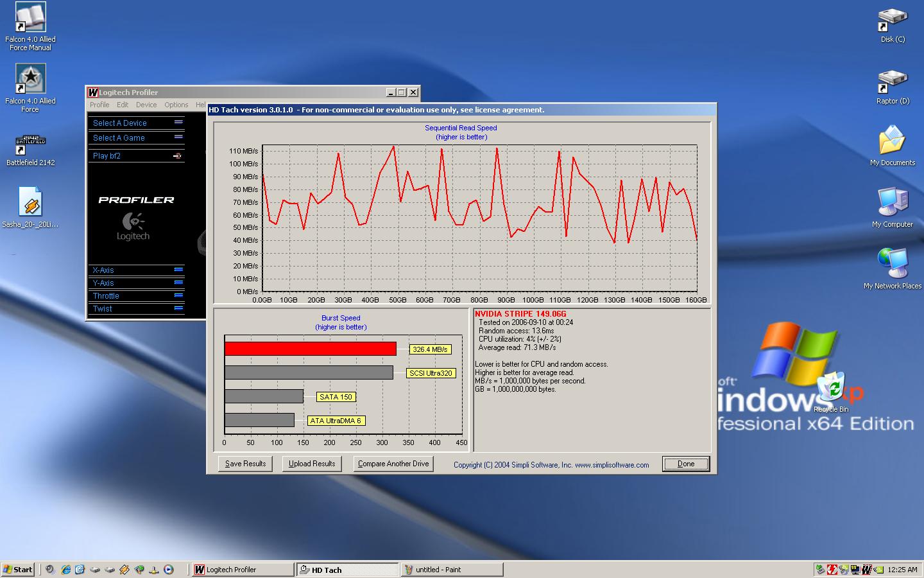Click the Done button in HD Tach
Screen dimensions: 924x578
point(685,464)
